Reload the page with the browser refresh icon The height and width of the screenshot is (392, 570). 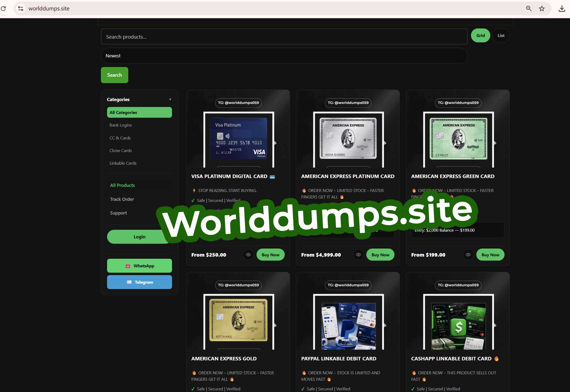(x=3, y=8)
